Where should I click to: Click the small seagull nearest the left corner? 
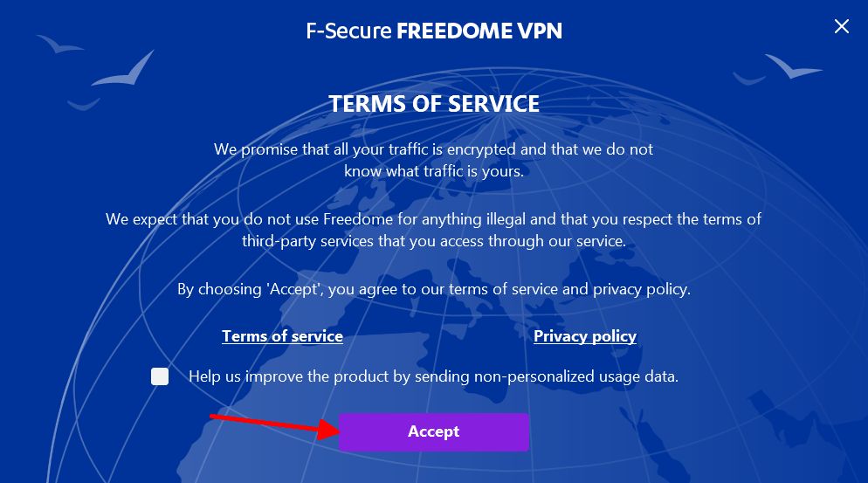[x=59, y=45]
